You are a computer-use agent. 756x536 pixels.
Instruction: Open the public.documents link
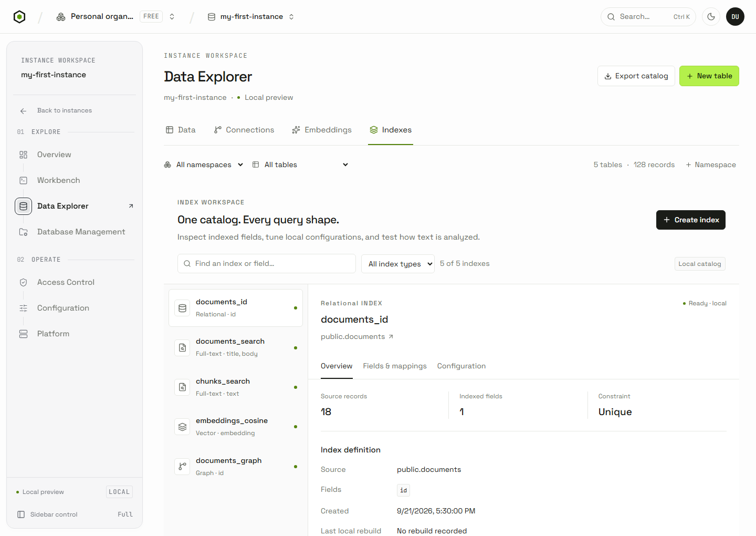(x=357, y=337)
